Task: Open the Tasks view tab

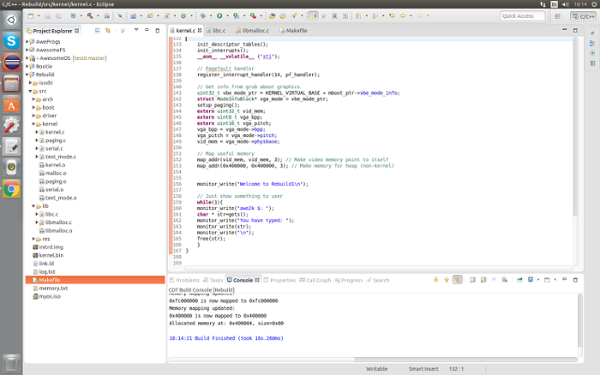Action: click(213, 280)
